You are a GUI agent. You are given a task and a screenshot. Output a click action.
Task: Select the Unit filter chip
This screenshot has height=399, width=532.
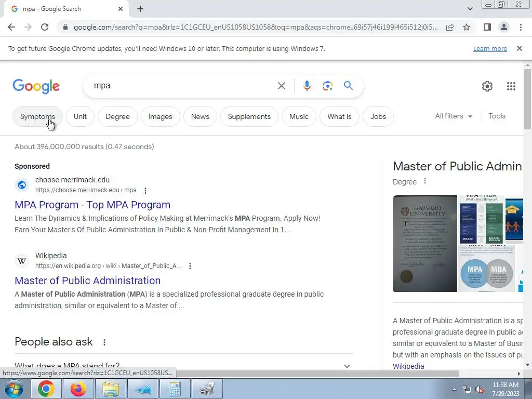tap(80, 116)
